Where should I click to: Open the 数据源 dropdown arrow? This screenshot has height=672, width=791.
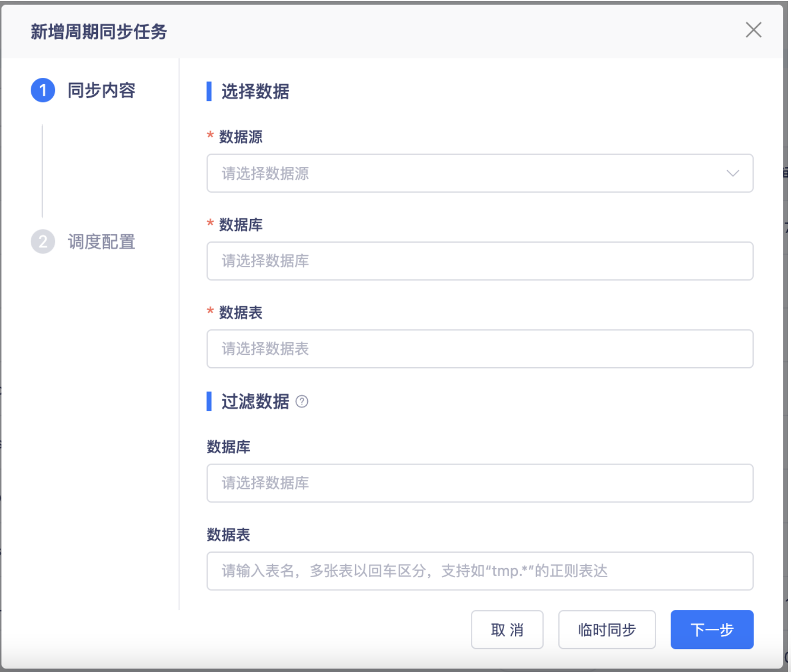pyautogui.click(x=733, y=173)
